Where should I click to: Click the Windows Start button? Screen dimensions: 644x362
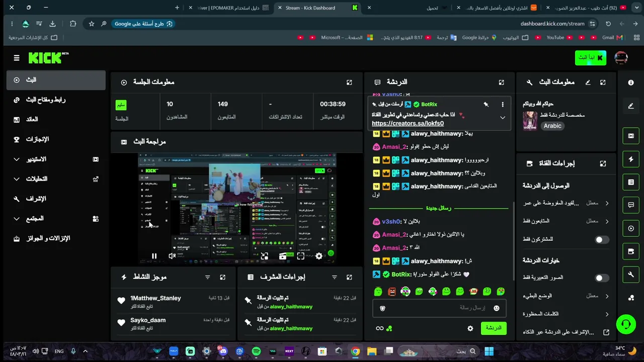coord(489,351)
